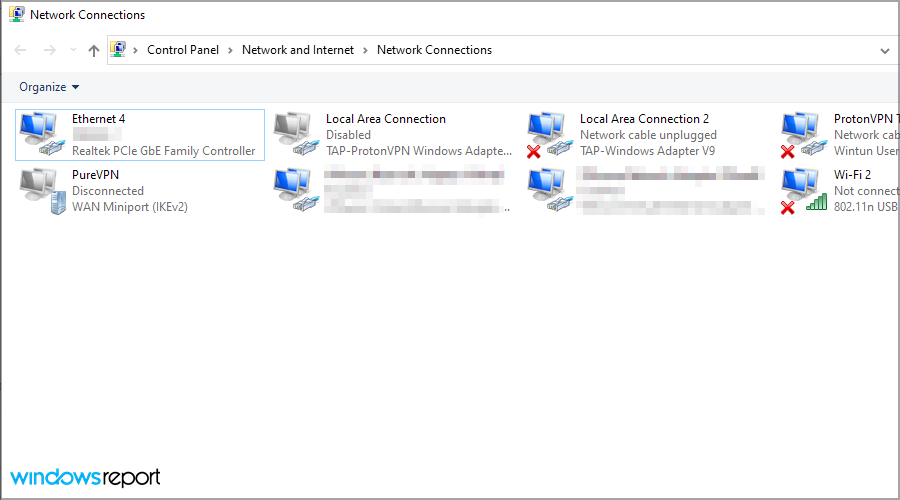
Task: Click the Local Area Connection name label
Action: [386, 119]
